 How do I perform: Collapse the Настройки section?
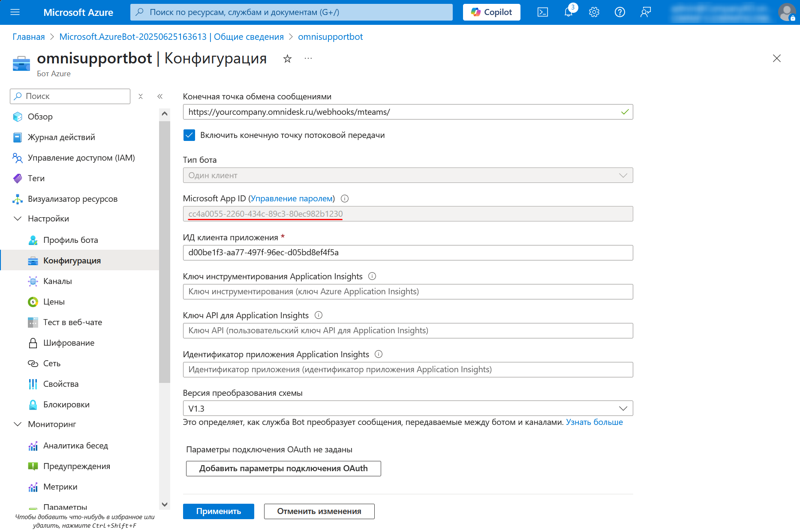pyautogui.click(x=18, y=218)
